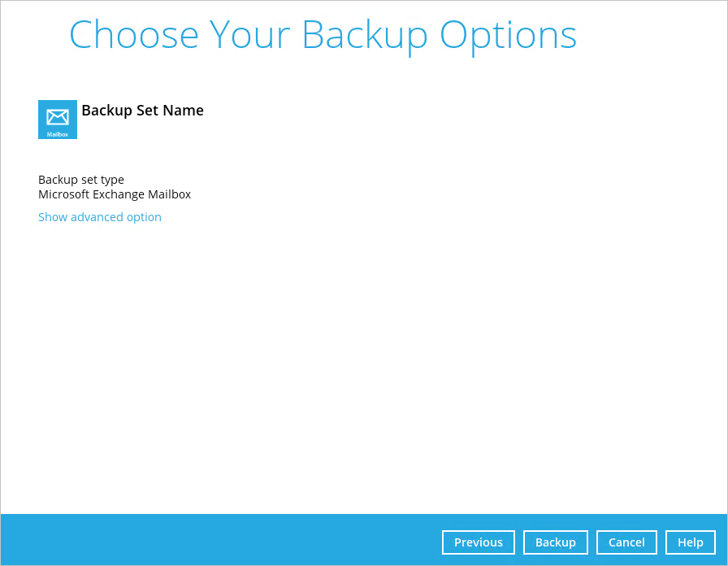Start the job with the Backup button
Screen dimensions: 728x566
[555, 542]
